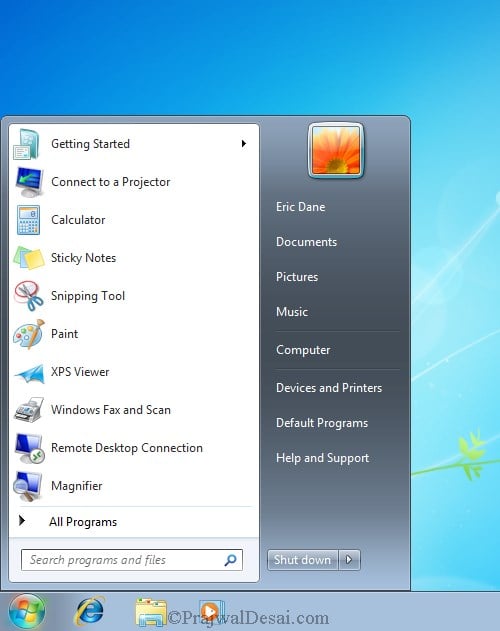Click the Paint palette icon

pos(29,334)
